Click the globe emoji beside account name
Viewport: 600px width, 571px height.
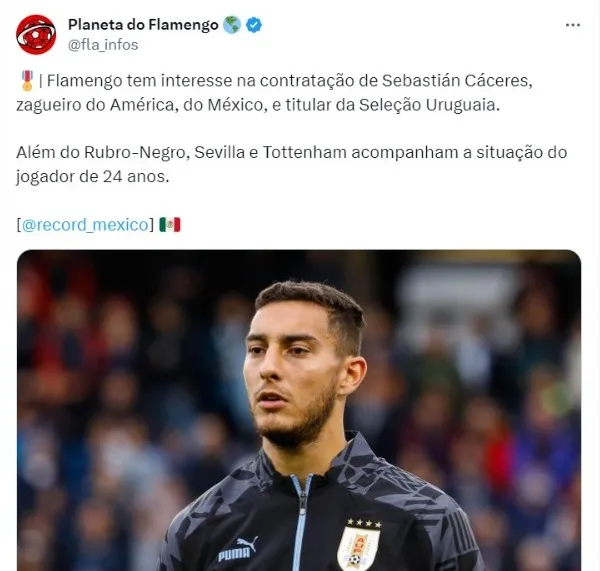[232, 25]
